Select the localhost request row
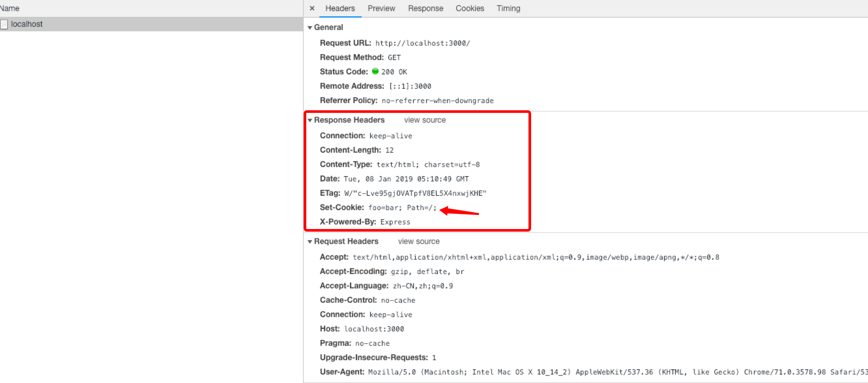 (x=151, y=24)
